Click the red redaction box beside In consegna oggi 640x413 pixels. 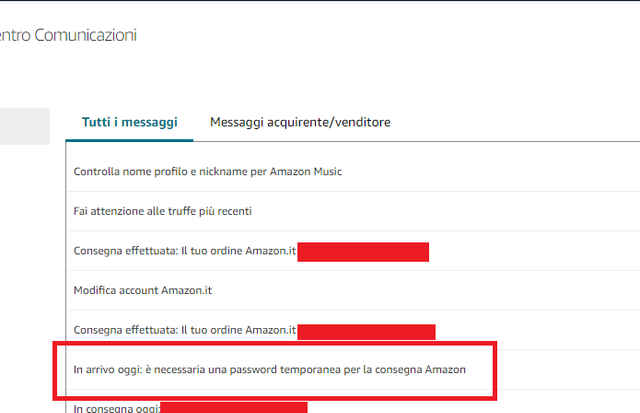pyautogui.click(x=234, y=408)
